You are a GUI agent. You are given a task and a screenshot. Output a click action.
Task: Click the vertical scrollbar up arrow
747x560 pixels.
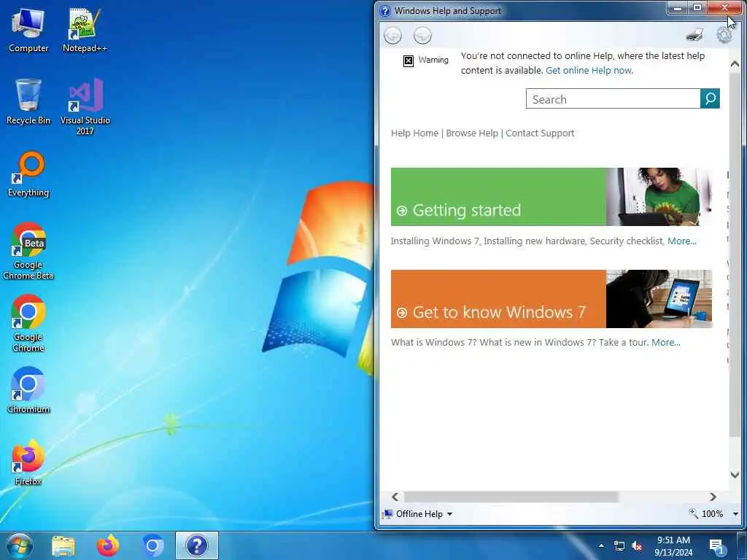coord(735,64)
